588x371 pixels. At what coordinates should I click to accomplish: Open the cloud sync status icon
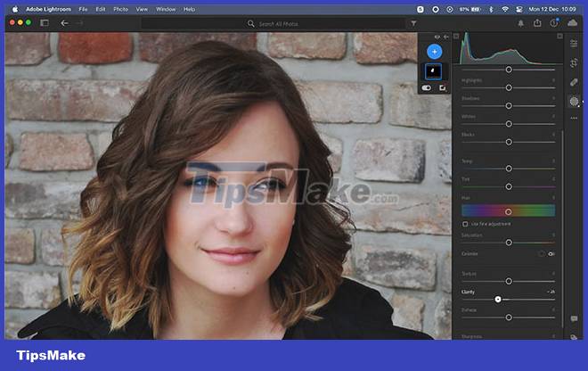572,23
